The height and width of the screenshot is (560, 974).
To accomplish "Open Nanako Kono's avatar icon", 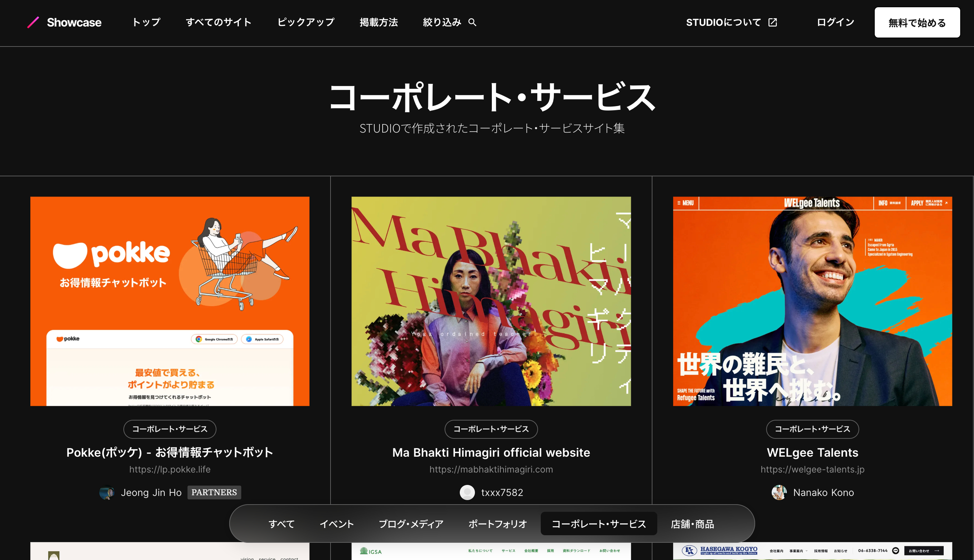I will (779, 492).
